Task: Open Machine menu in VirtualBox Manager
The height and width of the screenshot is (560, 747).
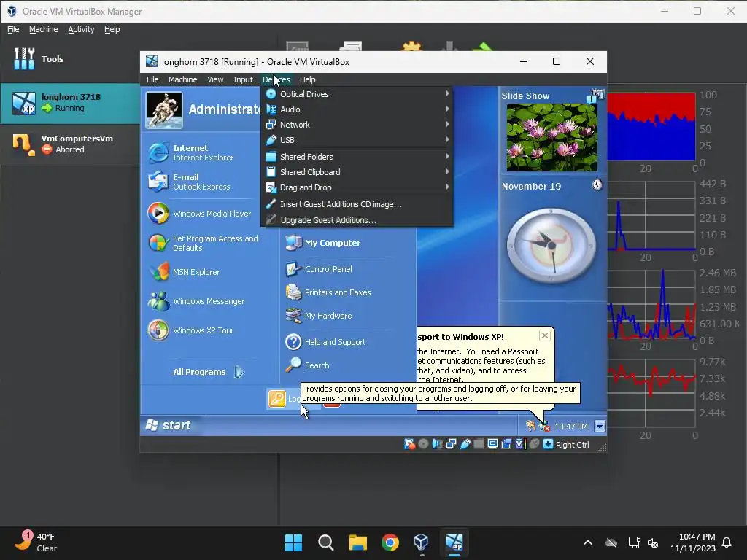Action: 43,29
